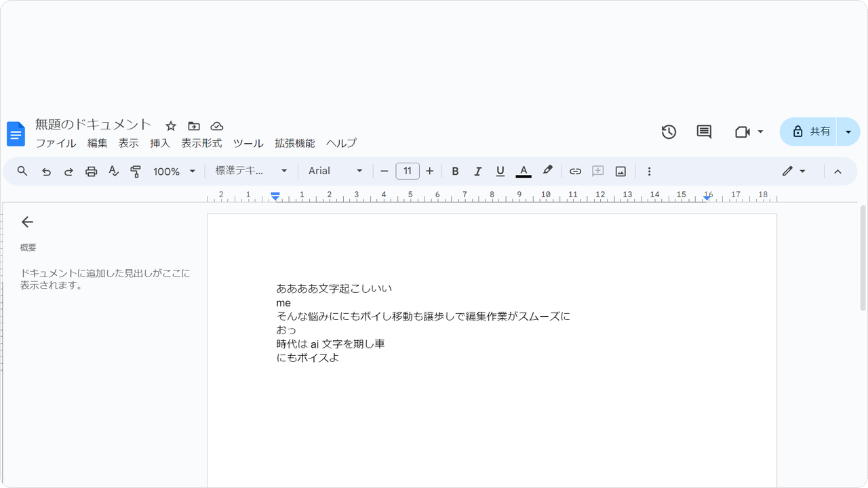Click text line ああああ文字起こしいい
Screen dimensions: 868x488
point(334,289)
